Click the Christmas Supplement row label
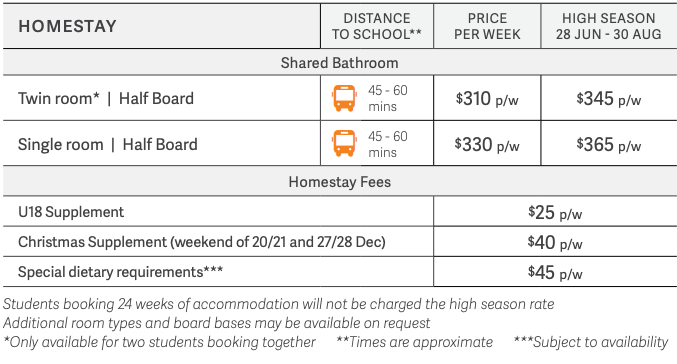 tap(202, 242)
